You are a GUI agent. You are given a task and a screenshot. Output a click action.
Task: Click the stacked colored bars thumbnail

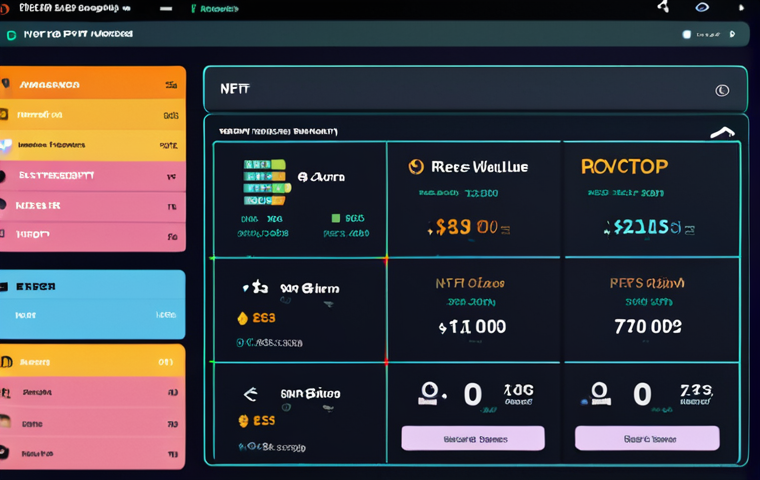click(x=266, y=182)
